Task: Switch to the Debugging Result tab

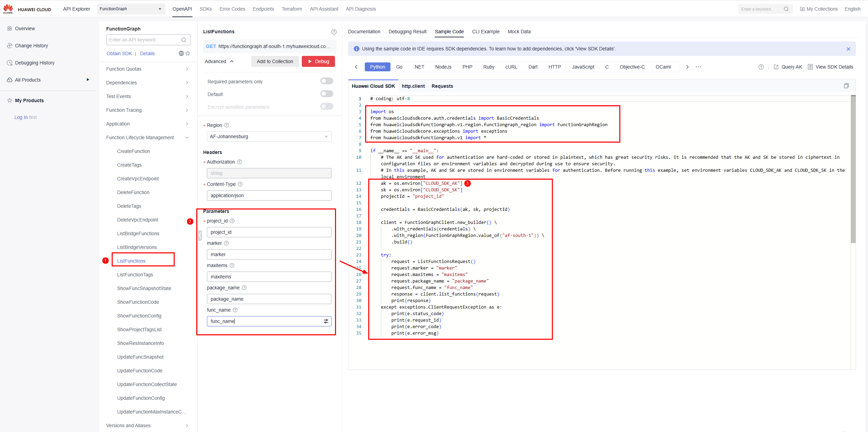Action: click(x=407, y=32)
